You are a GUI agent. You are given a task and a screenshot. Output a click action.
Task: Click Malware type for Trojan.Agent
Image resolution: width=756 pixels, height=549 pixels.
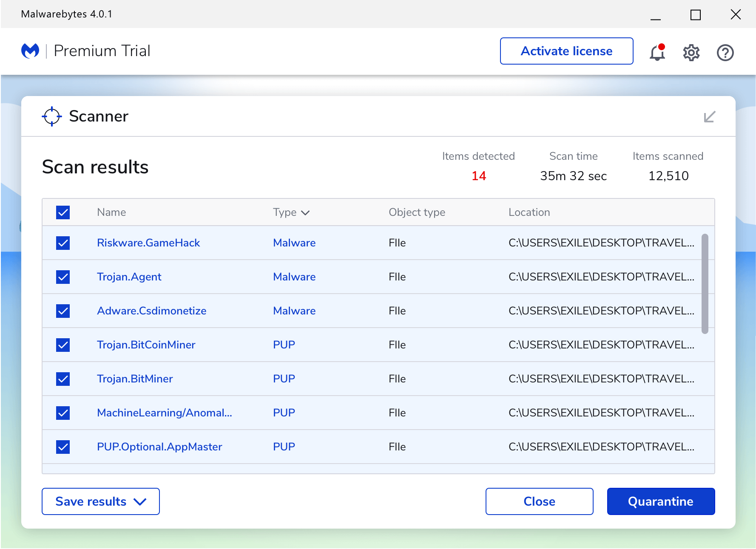point(294,277)
